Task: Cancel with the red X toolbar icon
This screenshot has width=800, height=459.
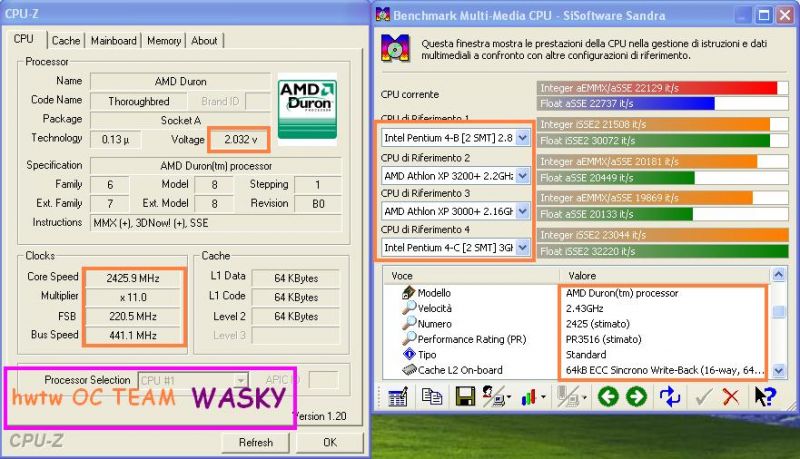Action: (731, 396)
